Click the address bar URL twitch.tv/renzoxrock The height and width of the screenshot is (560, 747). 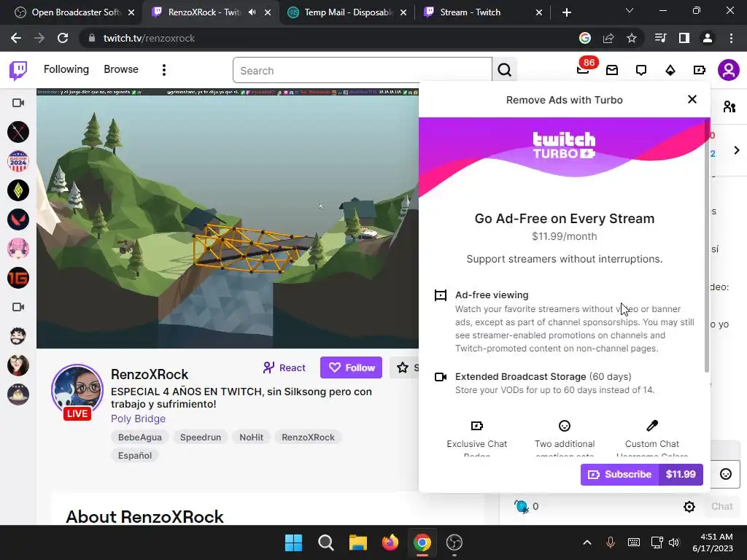pos(149,38)
